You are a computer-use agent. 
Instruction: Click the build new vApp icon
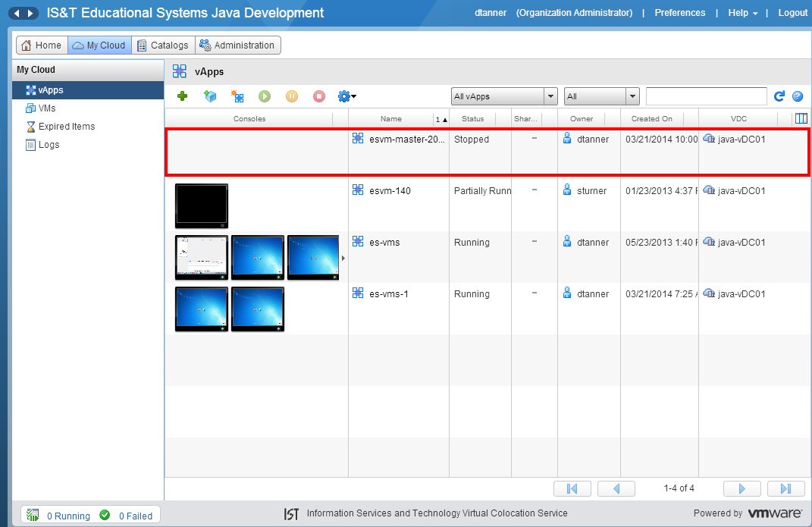click(x=237, y=96)
